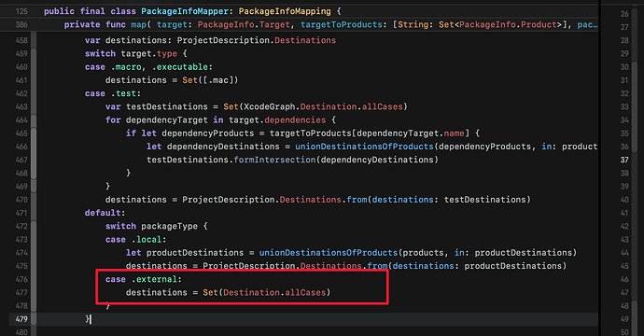
Task: Click .executable enum case on line 460
Action: [x=180, y=67]
